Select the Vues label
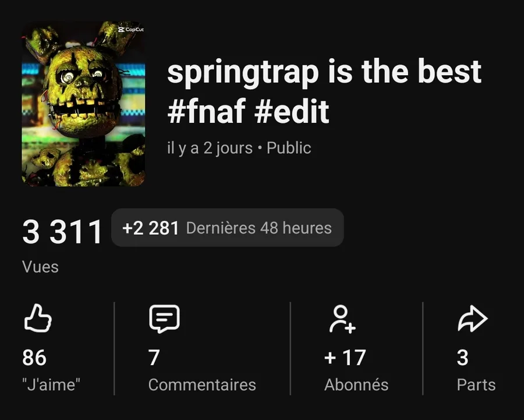This screenshot has width=524, height=420. [40, 267]
